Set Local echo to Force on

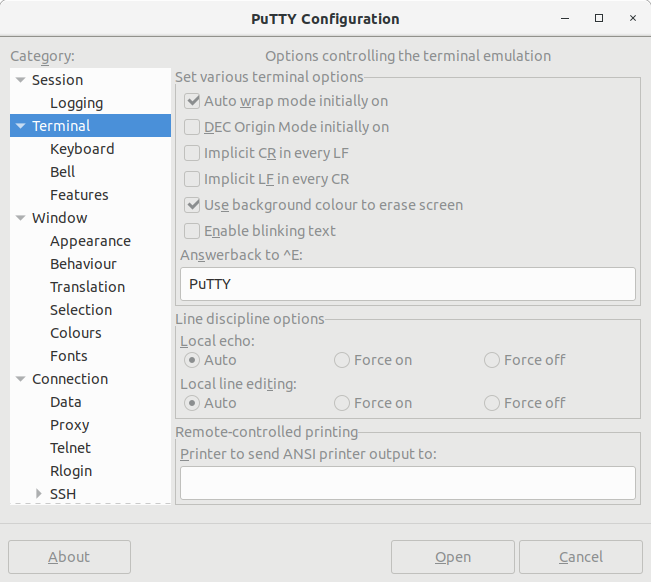[x=342, y=360]
